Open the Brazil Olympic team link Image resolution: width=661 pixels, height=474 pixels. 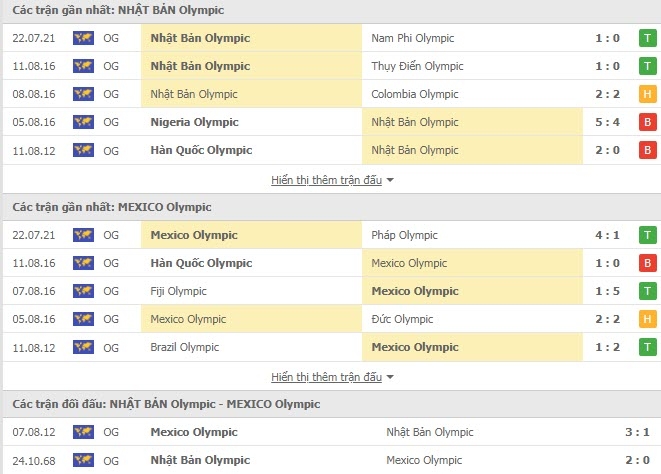click(x=185, y=347)
